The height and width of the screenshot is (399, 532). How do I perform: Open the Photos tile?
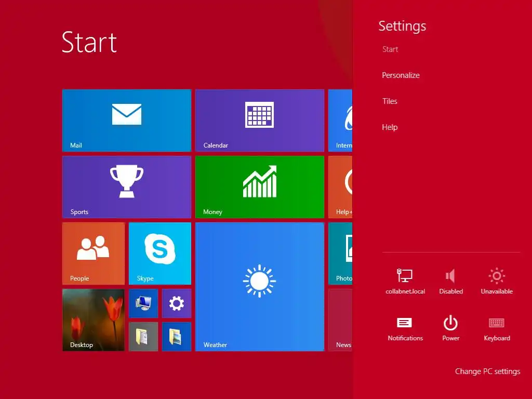pos(340,254)
